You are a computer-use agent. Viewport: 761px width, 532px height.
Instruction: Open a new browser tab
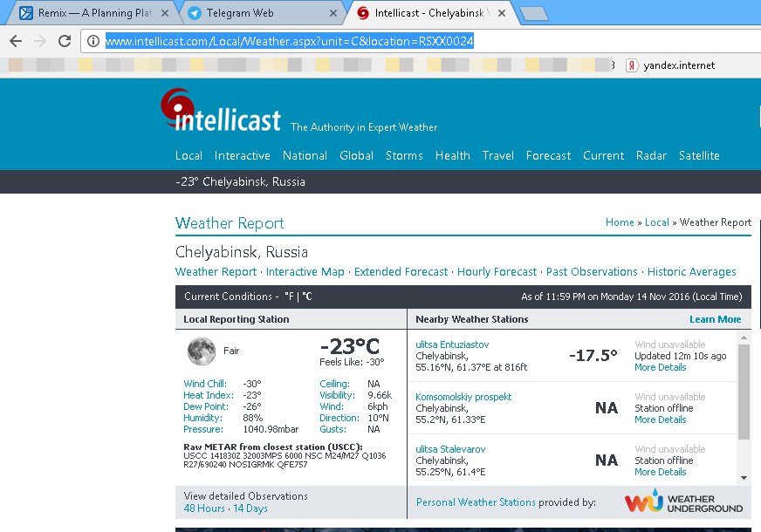point(534,14)
